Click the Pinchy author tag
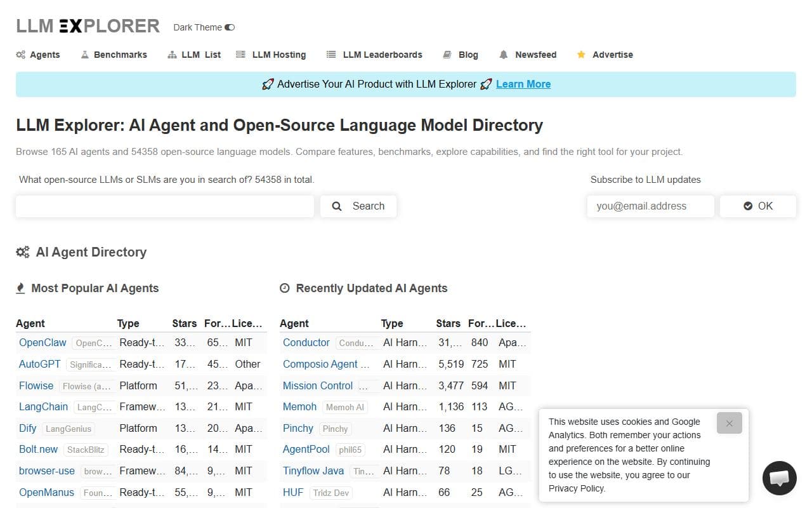This screenshot has width=812, height=508. pyautogui.click(x=335, y=429)
